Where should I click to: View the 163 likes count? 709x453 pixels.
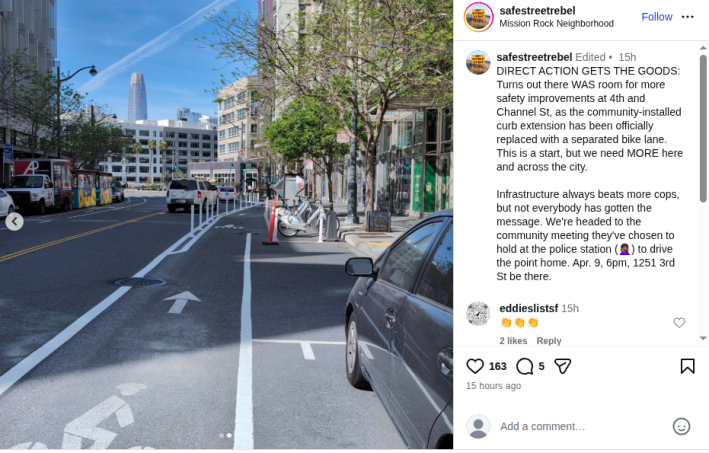(497, 366)
